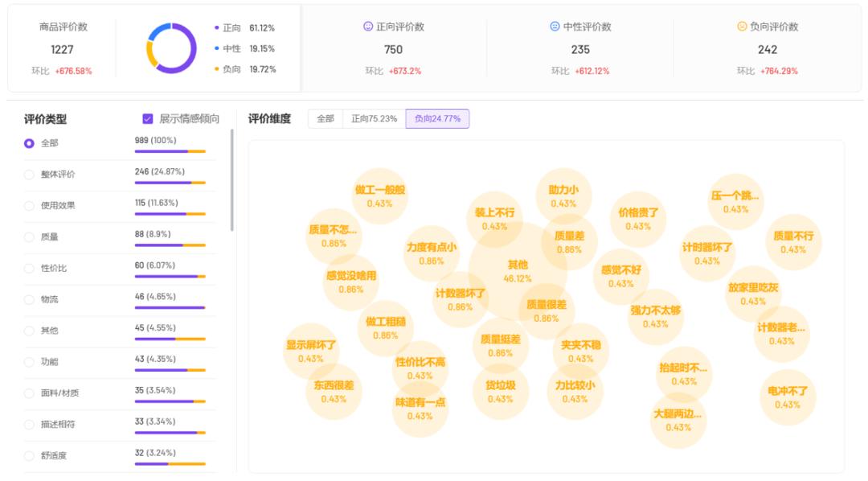Choose the 质量 review type radio
The width and height of the screenshot is (868, 481).
coord(29,237)
